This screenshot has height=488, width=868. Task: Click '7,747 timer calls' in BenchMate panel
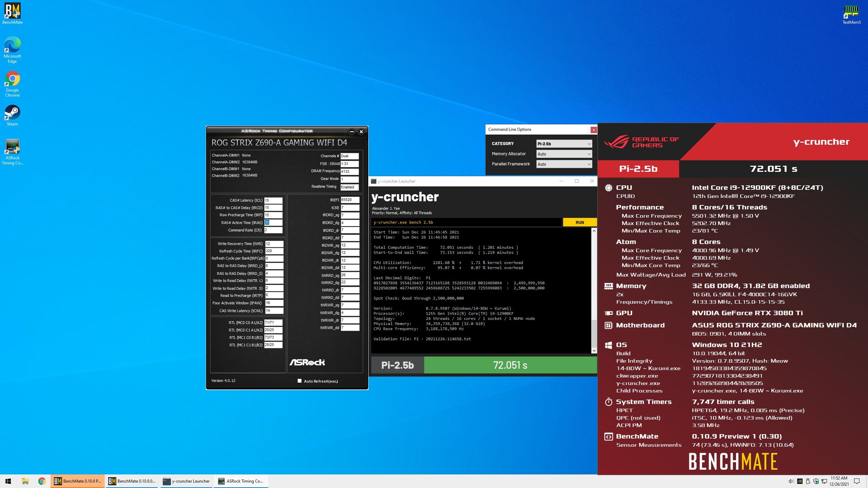[723, 402]
